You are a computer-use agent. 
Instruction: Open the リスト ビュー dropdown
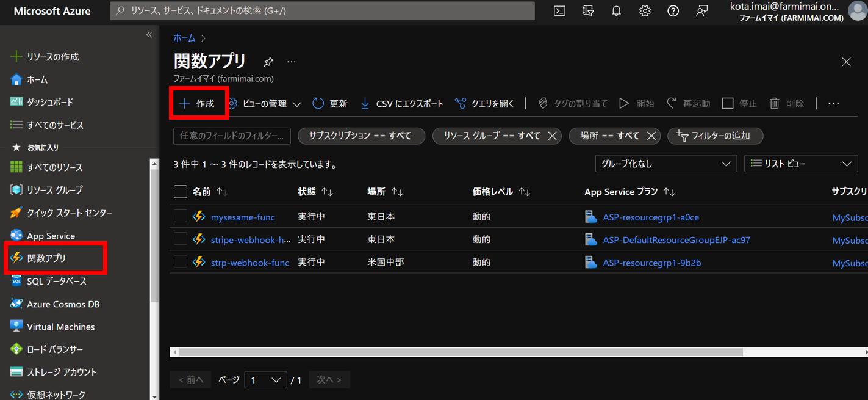[802, 164]
